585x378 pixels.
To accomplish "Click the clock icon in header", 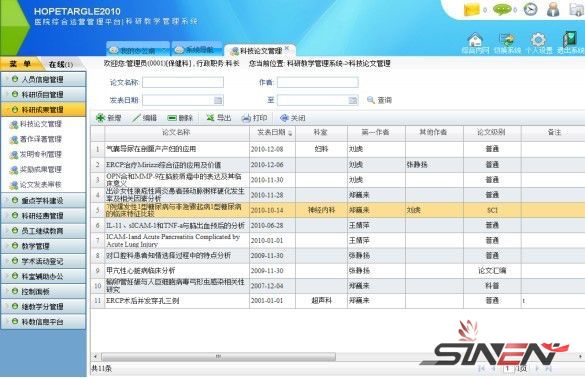I will pyautogui.click(x=531, y=9).
